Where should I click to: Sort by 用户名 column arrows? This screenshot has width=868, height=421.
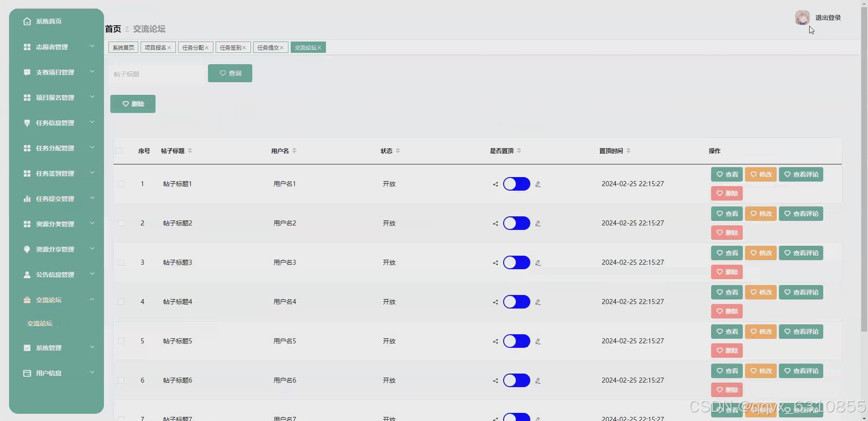294,151
